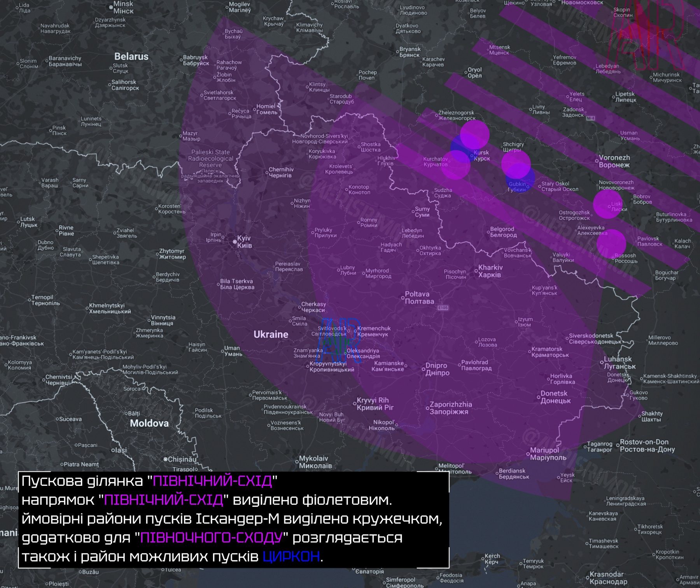Click the Minsk city label
Image resolution: width=700 pixels, height=588 pixels.
click(123, 7)
